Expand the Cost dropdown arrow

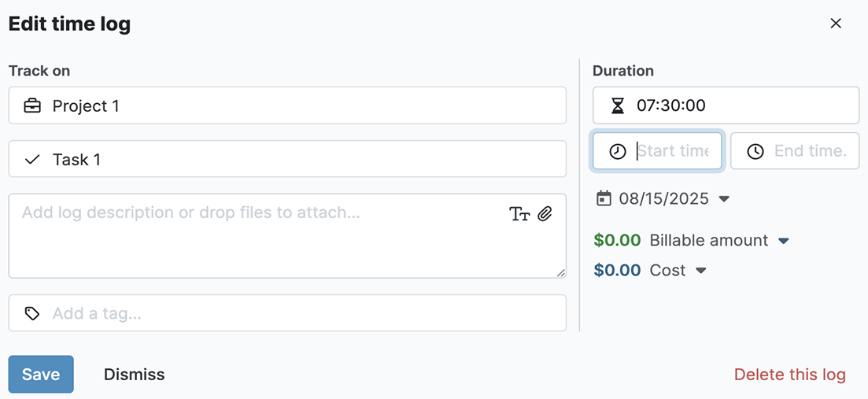(701, 271)
